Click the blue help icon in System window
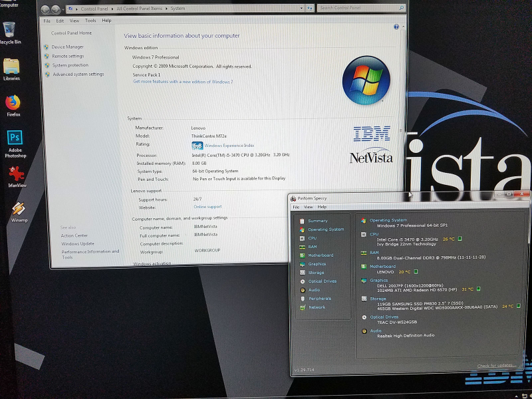 (x=396, y=27)
